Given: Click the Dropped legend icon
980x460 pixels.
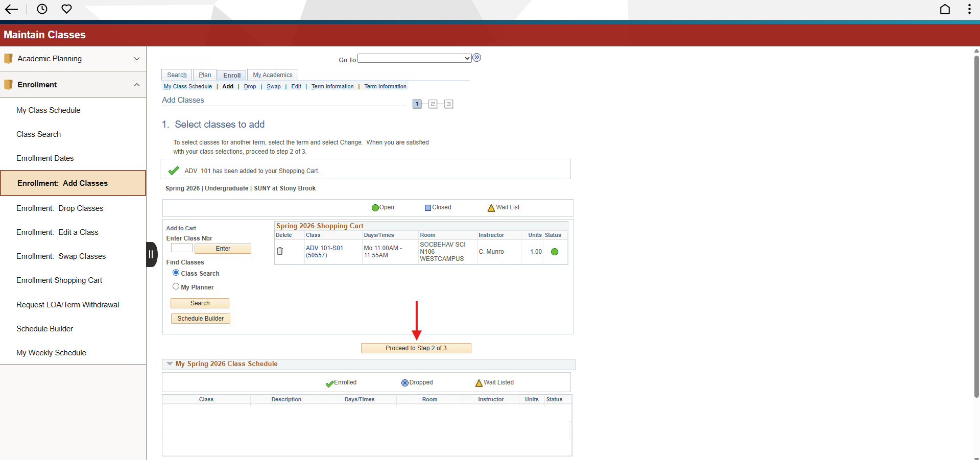Looking at the screenshot, I should coord(405,383).
